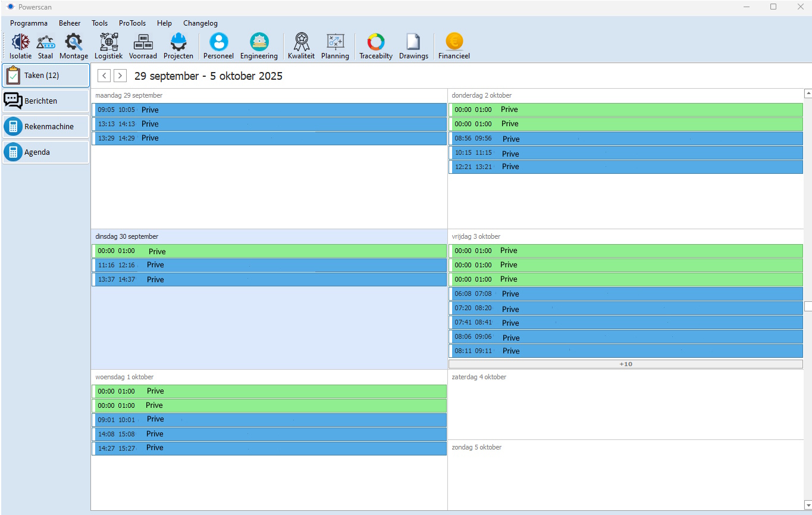Open the Rekenmachine sidebar button
Image resolution: width=812 pixels, height=515 pixels.
coord(46,127)
